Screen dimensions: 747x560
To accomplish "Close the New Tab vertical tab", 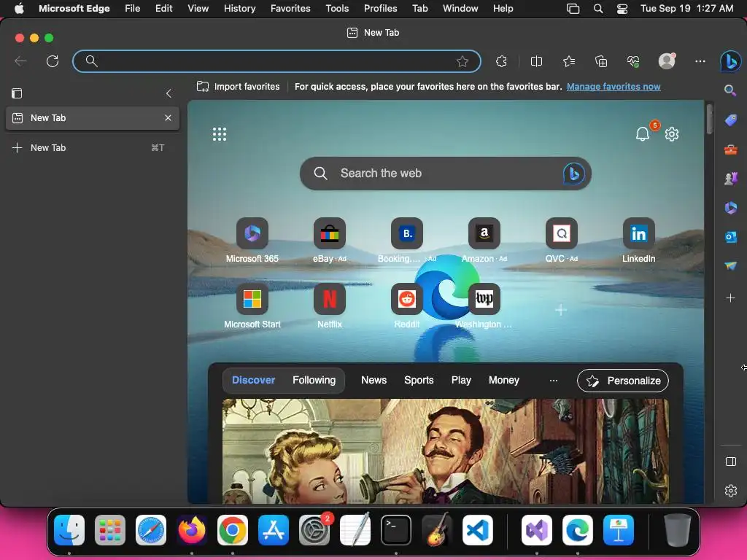I will tap(169, 117).
